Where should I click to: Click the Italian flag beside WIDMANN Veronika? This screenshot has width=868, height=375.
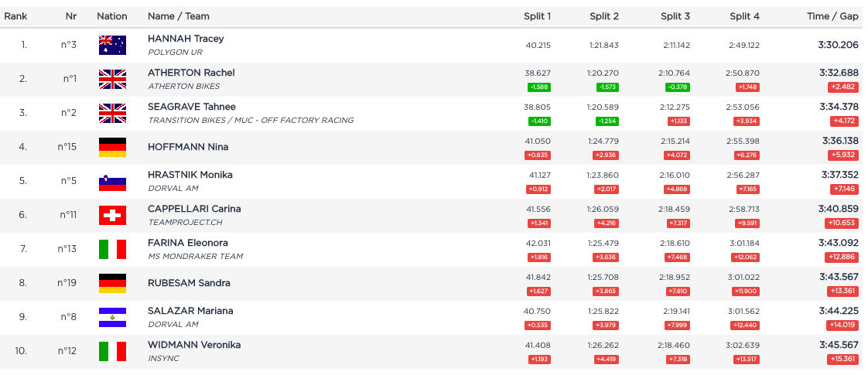(x=112, y=351)
